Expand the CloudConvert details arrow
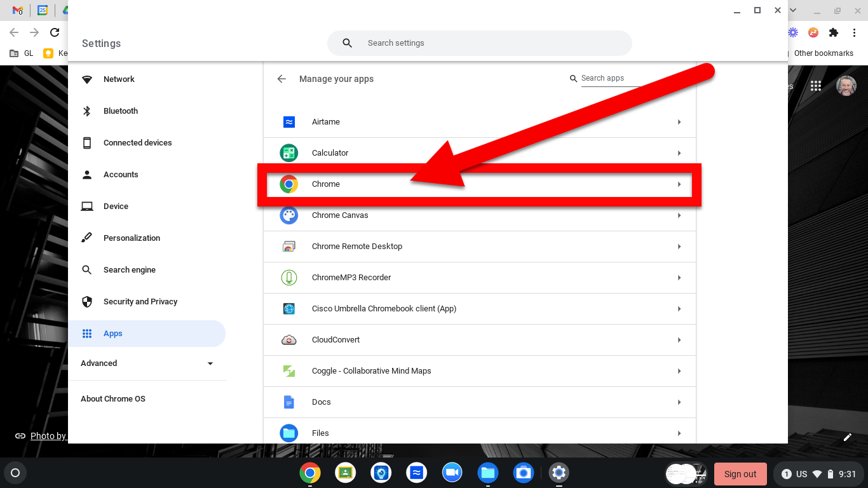868x488 pixels. click(x=679, y=340)
